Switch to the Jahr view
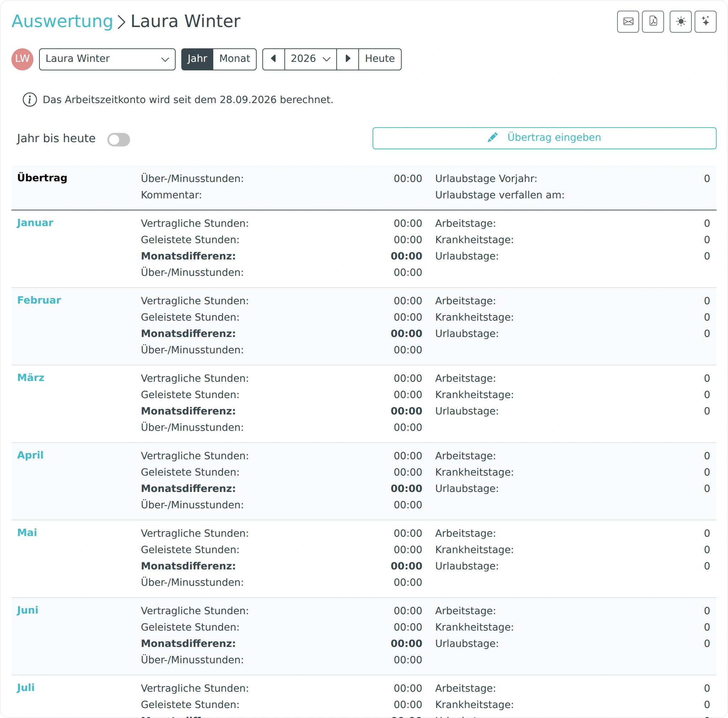This screenshot has width=728, height=718. [197, 59]
